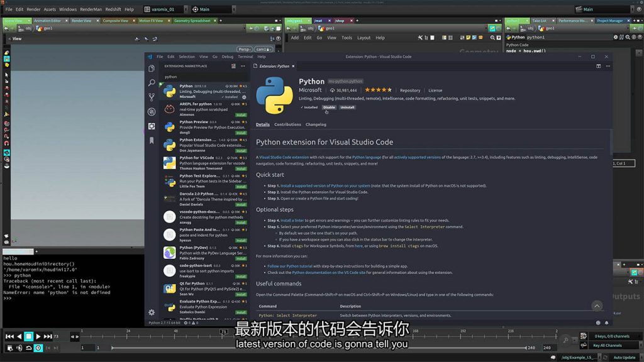Install Python Preview extension
This screenshot has height=362, width=644.
click(241, 133)
